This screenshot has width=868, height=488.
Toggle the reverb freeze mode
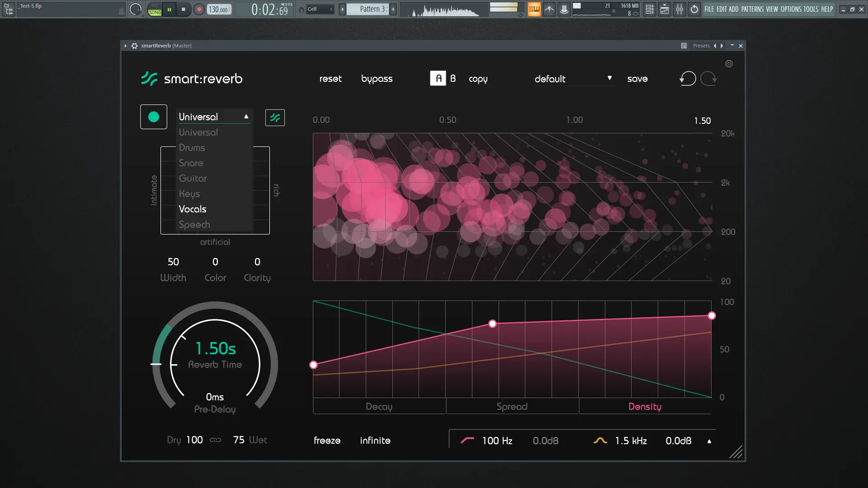327,441
